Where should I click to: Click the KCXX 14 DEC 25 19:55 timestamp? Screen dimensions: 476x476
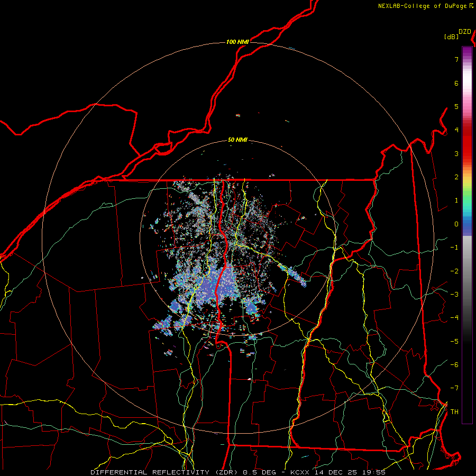click(x=338, y=472)
